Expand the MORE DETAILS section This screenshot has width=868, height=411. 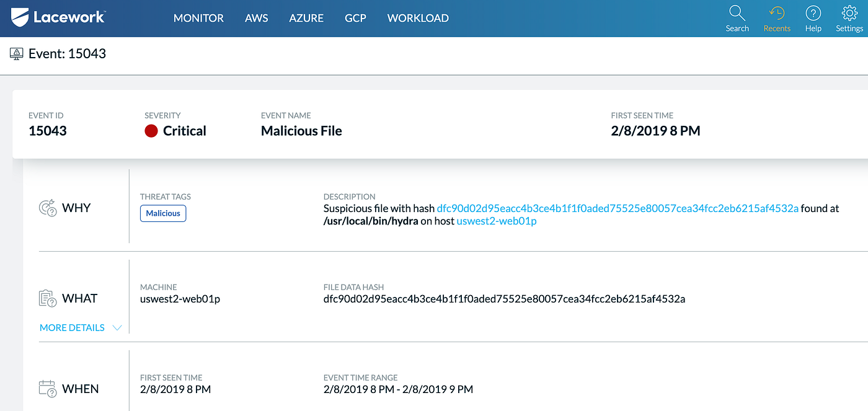(71, 327)
